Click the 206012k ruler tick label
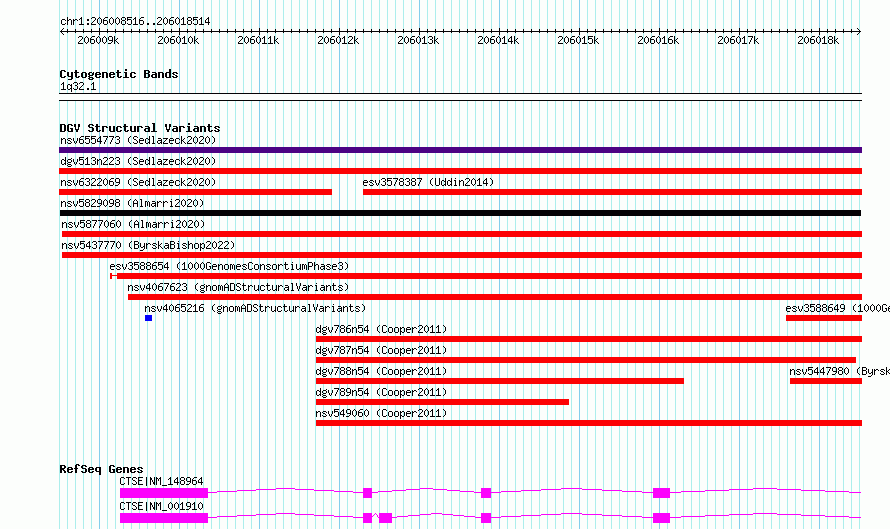The image size is (890, 529). (x=338, y=40)
